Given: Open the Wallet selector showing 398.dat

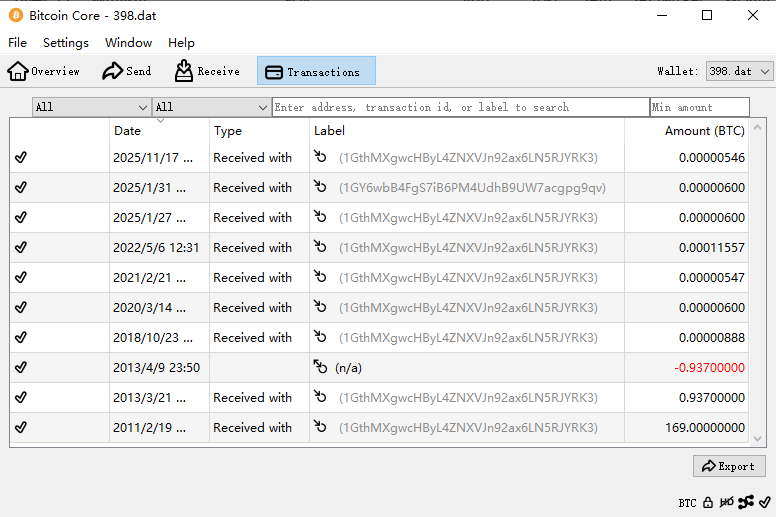Looking at the screenshot, I should point(739,71).
